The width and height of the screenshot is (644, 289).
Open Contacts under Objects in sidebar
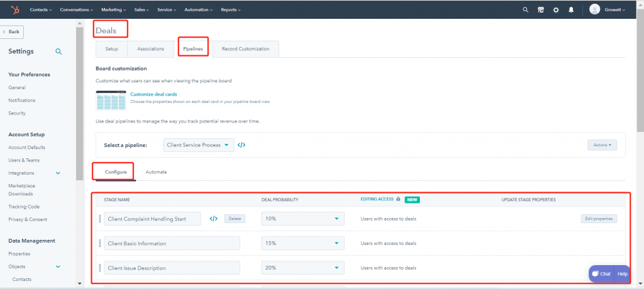22,279
